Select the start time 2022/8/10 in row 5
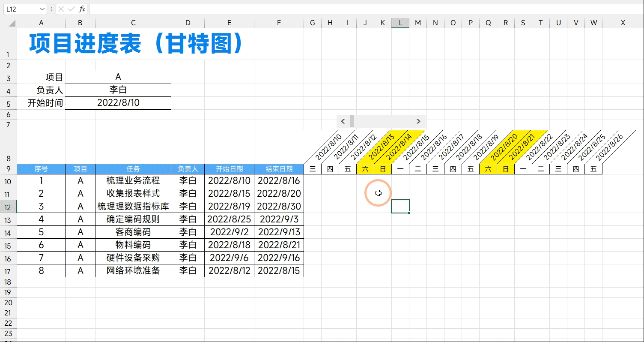The width and height of the screenshot is (644, 342). 118,103
